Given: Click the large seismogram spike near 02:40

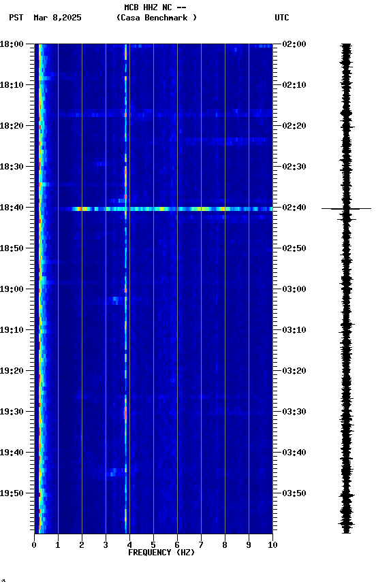Looking at the screenshot, I should [346, 208].
